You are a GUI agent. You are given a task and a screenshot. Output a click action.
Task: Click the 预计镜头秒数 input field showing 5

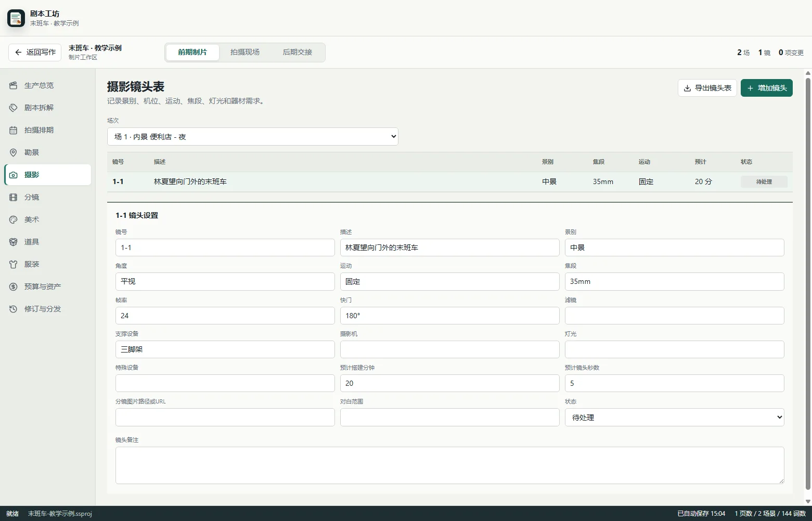pos(675,383)
